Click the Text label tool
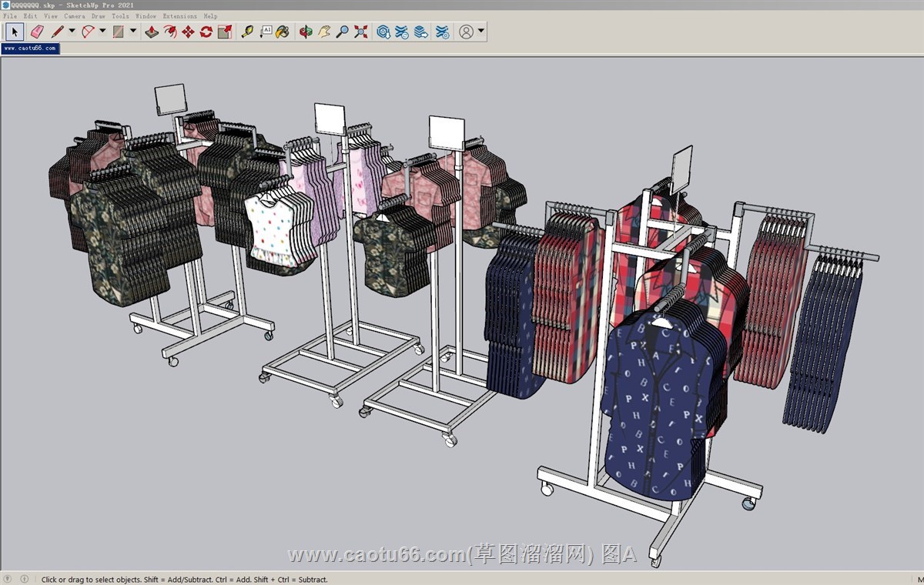 266,32
